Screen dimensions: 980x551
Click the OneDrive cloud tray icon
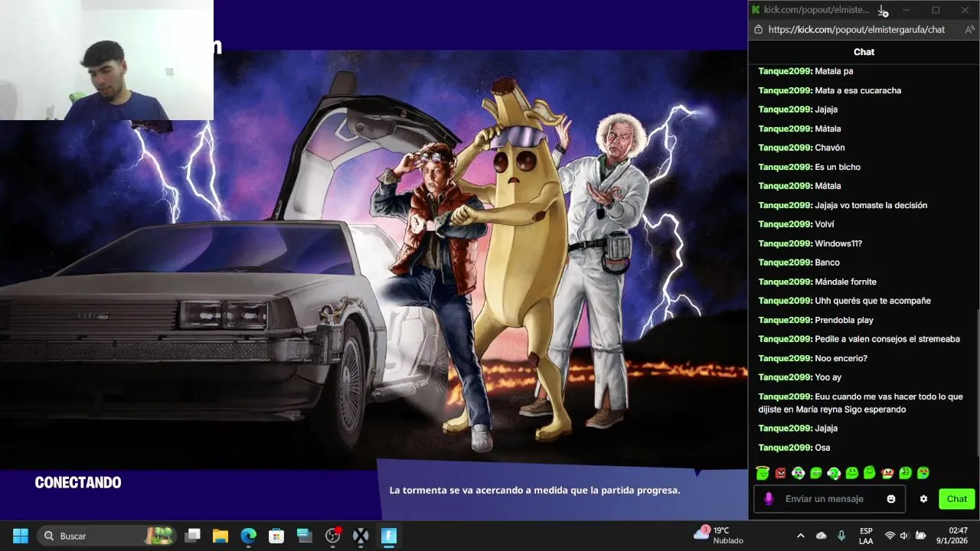[x=822, y=536]
